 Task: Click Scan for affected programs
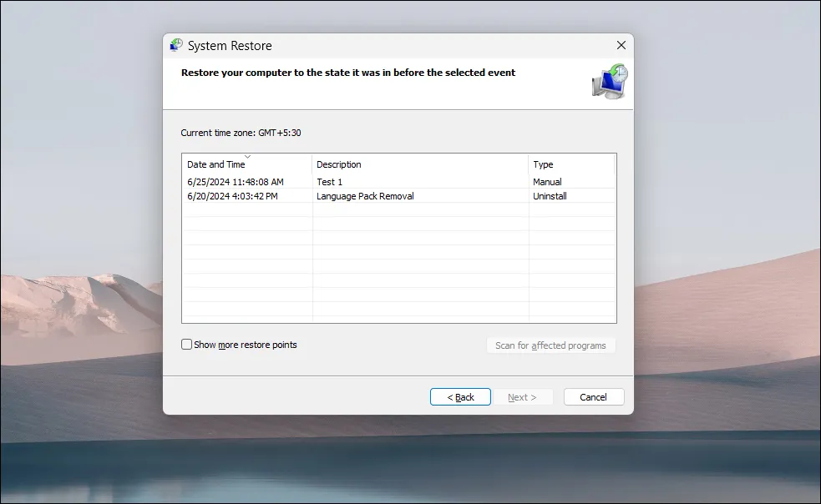click(550, 345)
